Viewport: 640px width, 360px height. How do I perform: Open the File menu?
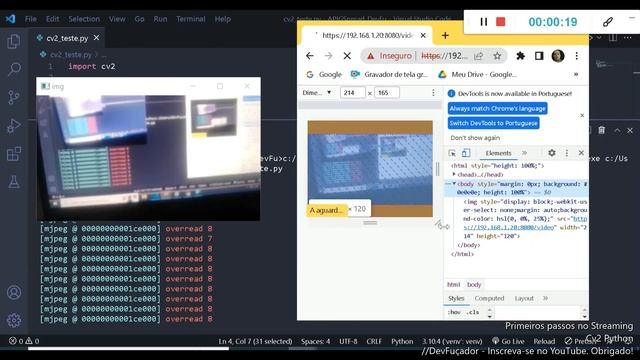coord(31,19)
